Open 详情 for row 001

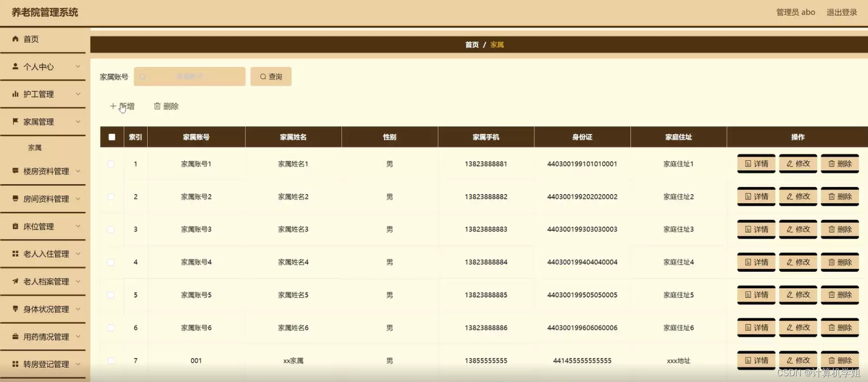[756, 361]
